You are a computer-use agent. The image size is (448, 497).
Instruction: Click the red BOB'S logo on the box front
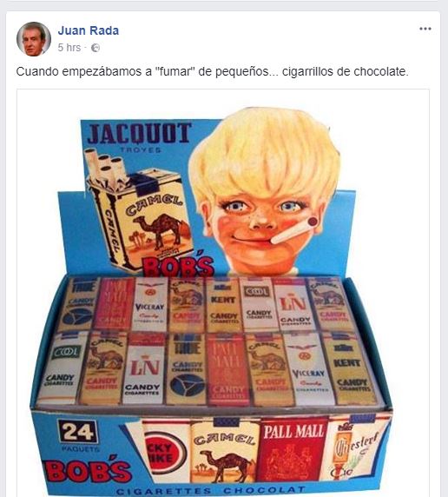point(87,472)
